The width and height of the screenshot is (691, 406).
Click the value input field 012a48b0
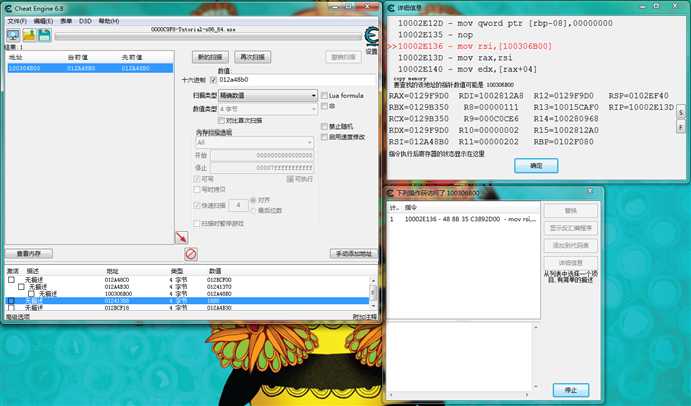pos(297,80)
